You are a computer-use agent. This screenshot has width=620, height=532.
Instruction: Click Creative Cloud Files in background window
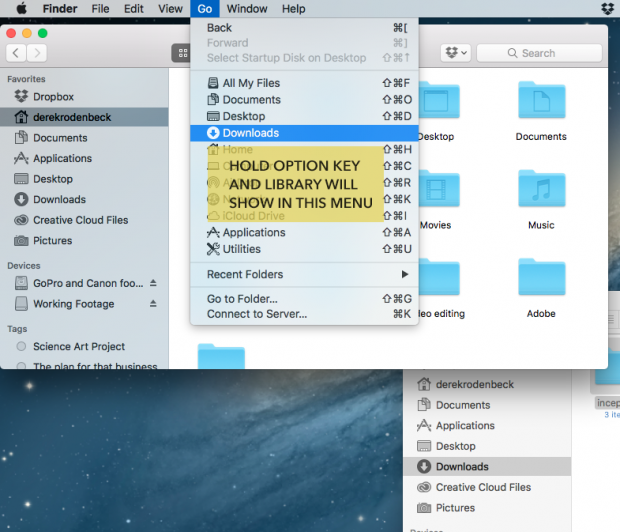487,487
